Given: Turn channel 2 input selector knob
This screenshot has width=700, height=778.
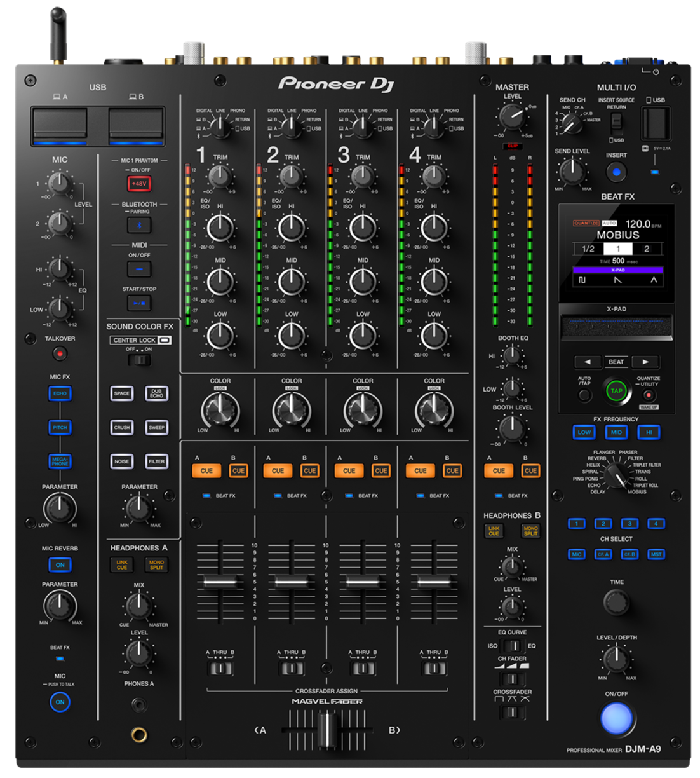Looking at the screenshot, I should [x=292, y=127].
